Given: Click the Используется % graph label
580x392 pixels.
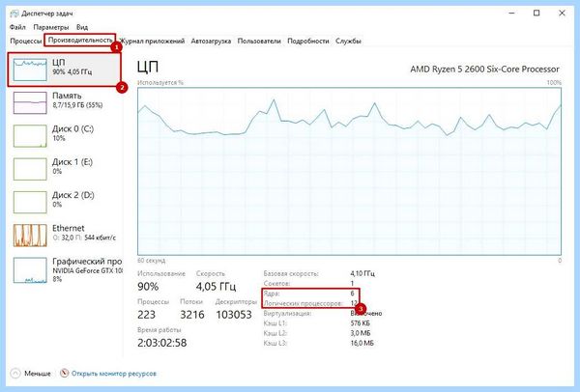Looking at the screenshot, I should coord(160,82).
